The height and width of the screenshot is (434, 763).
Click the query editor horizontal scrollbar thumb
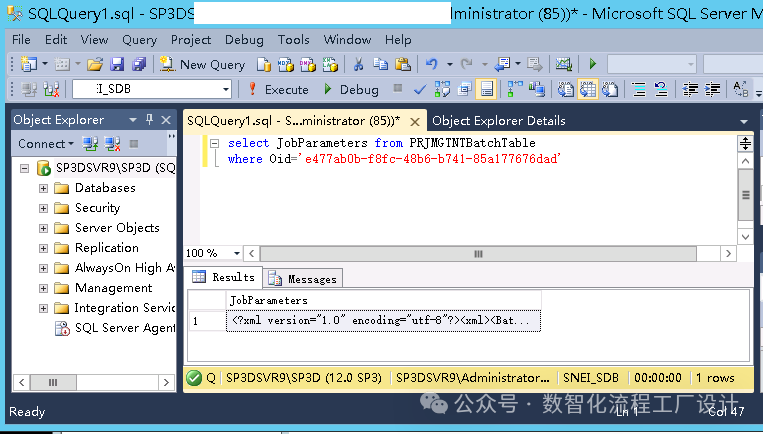click(478, 253)
